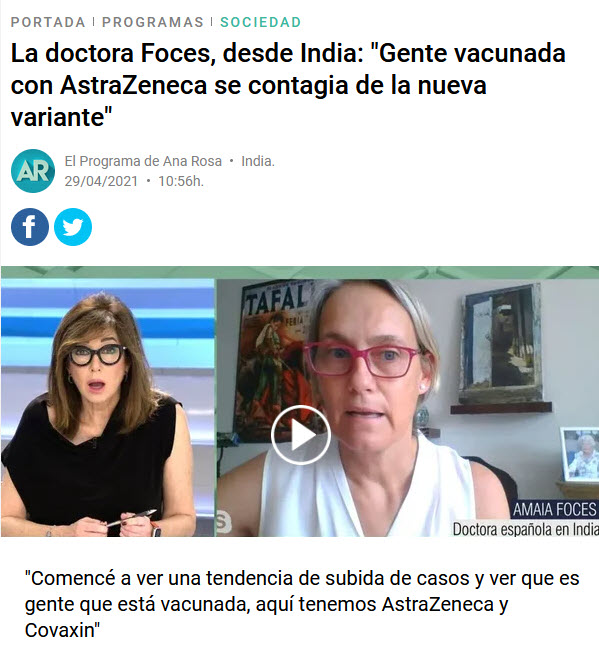599x672 pixels.
Task: Share the article on Facebook
Action: (30, 227)
